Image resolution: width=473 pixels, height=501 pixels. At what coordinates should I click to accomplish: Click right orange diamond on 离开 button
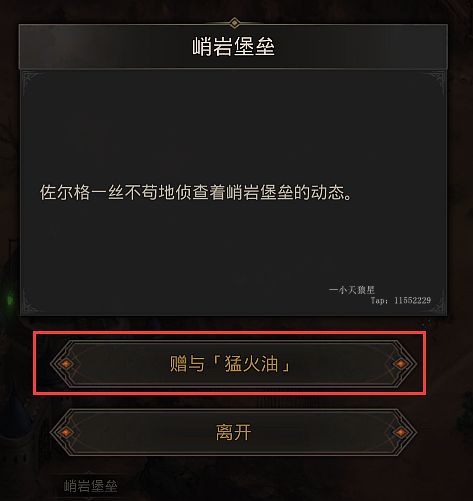tap(400, 432)
